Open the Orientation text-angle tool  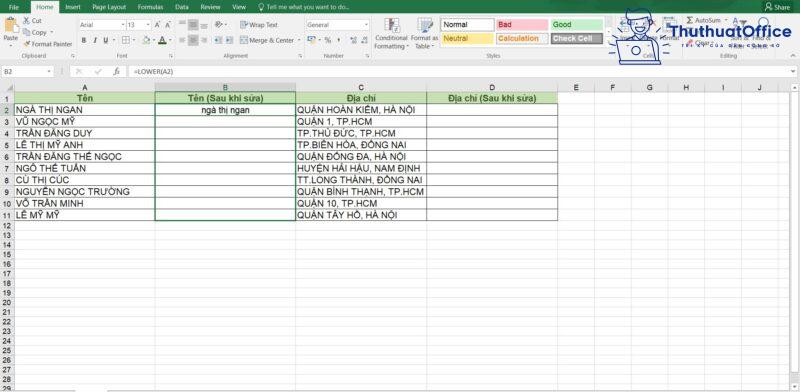[218, 24]
